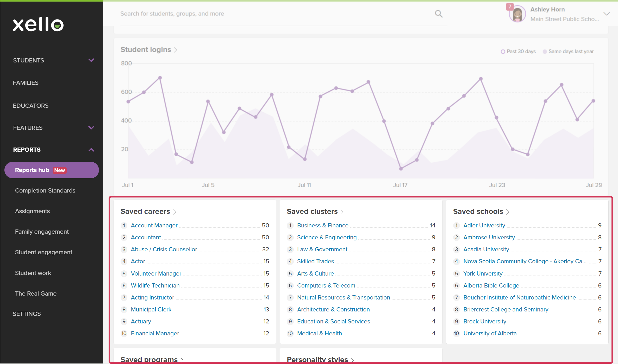The image size is (618, 364).
Task: Open Boucher Institute of Naturopathic Medicine
Action: (520, 297)
